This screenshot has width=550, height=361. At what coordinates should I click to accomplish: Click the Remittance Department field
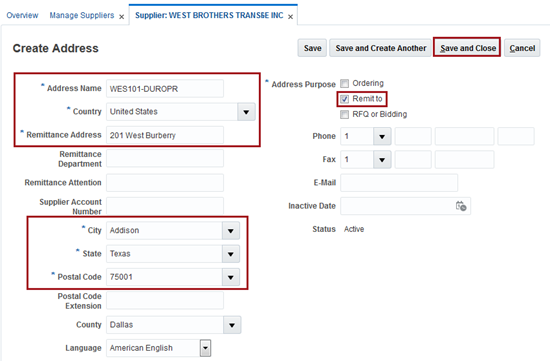(x=165, y=159)
